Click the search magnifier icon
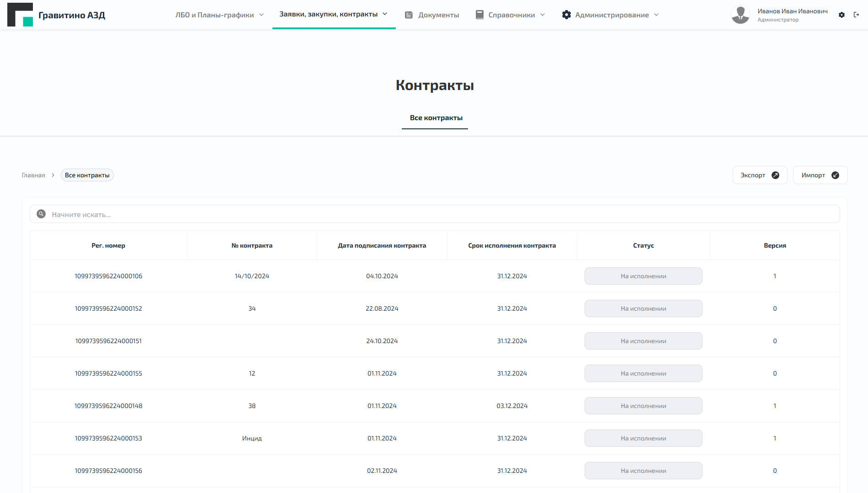 click(41, 213)
